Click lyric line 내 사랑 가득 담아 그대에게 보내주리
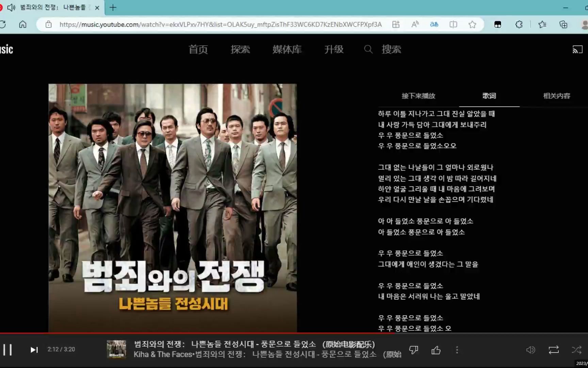The width and height of the screenshot is (588, 368). 432,125
